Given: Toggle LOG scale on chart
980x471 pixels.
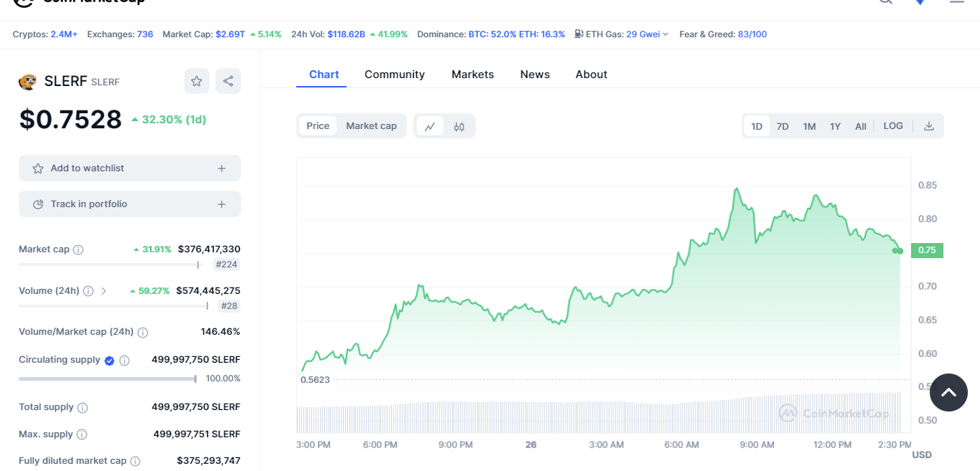Looking at the screenshot, I should tap(893, 126).
